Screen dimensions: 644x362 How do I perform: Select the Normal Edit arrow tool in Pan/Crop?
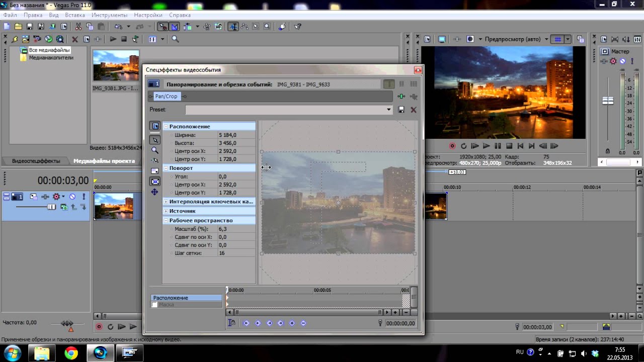click(155, 140)
